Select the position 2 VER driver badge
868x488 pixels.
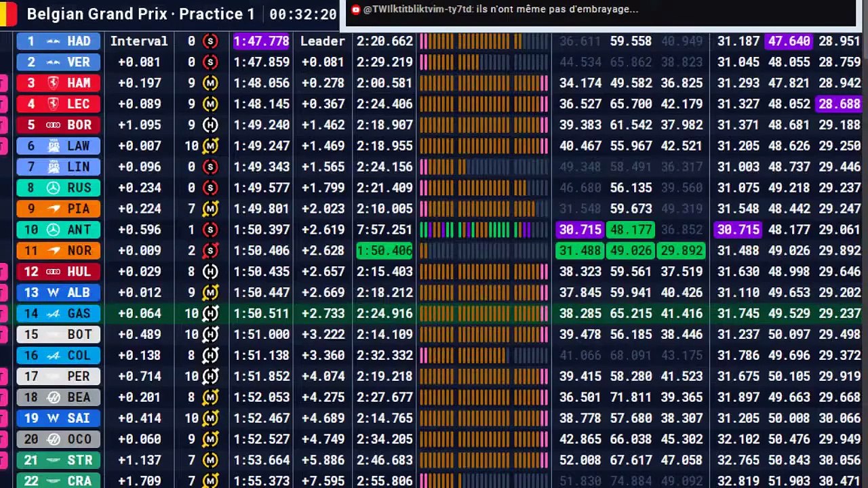tap(58, 62)
